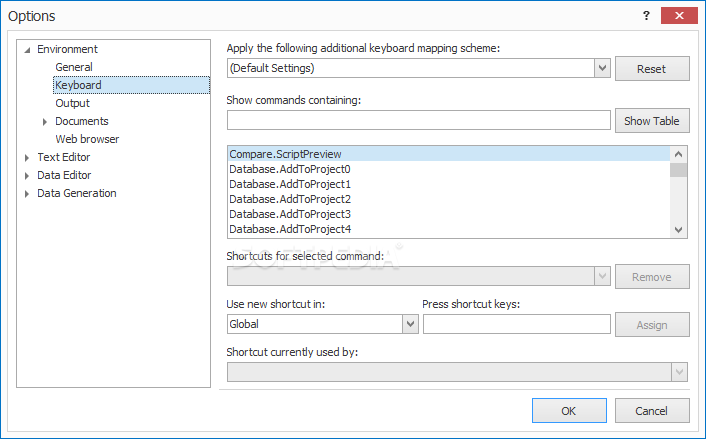Click the command list scroll down arrow
This screenshot has height=439, width=706.
click(679, 230)
